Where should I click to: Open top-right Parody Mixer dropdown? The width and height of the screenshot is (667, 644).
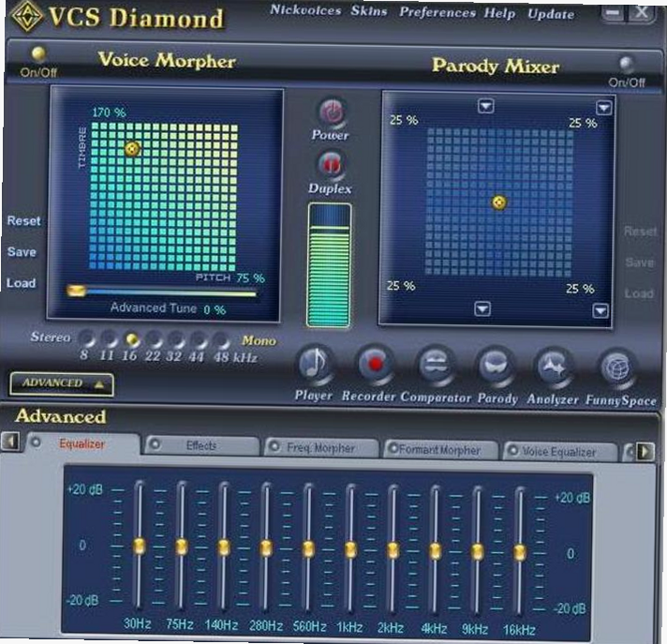(604, 108)
